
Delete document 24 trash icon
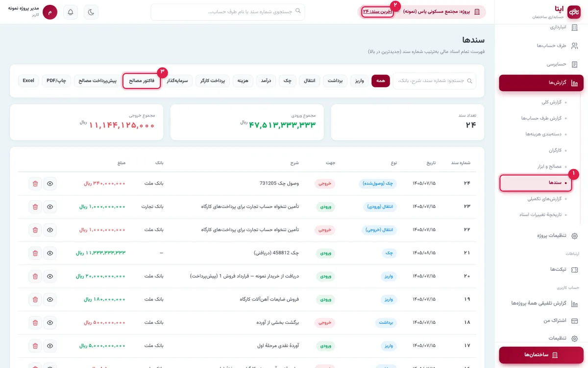(35, 184)
